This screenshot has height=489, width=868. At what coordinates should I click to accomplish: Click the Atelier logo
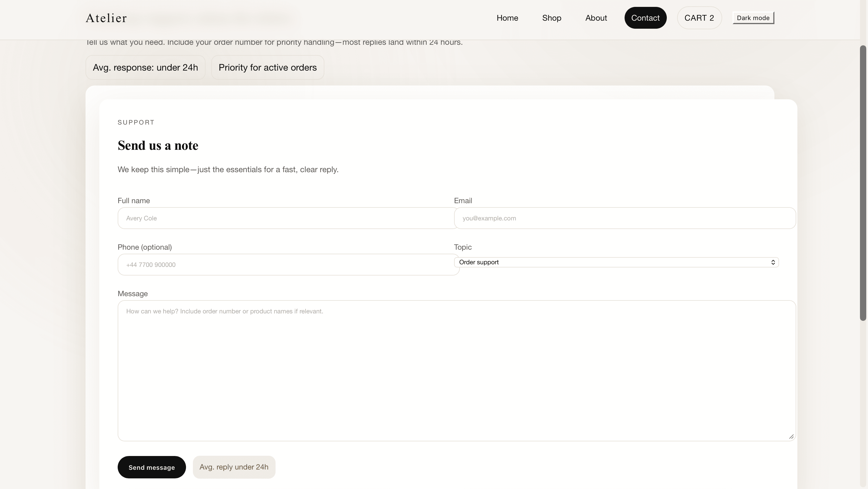pos(106,18)
